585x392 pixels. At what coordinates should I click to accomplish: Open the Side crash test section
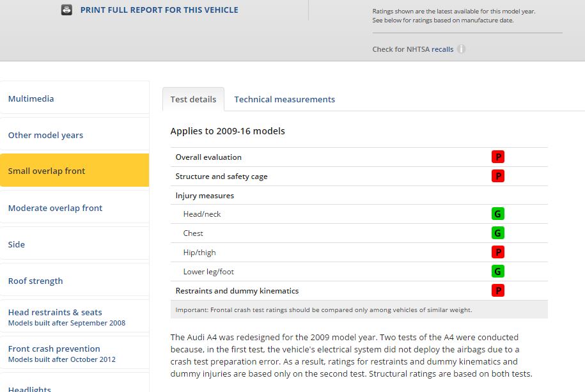pyautogui.click(x=75, y=244)
